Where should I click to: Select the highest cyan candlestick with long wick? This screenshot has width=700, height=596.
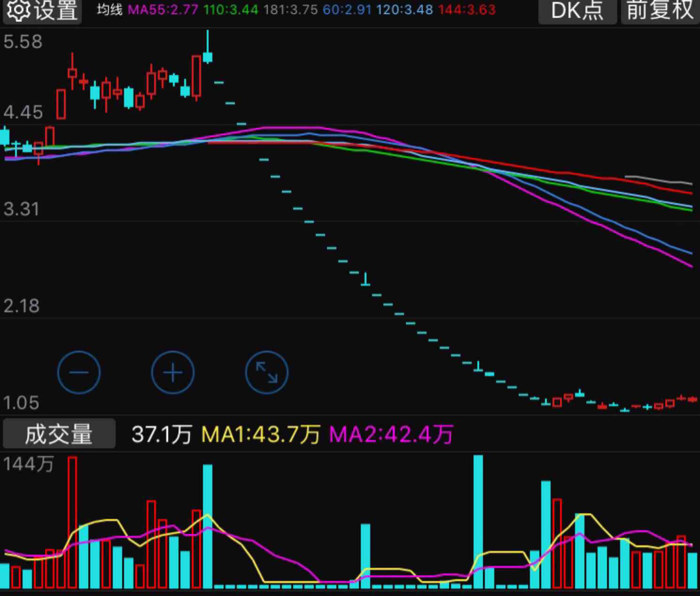click(208, 47)
